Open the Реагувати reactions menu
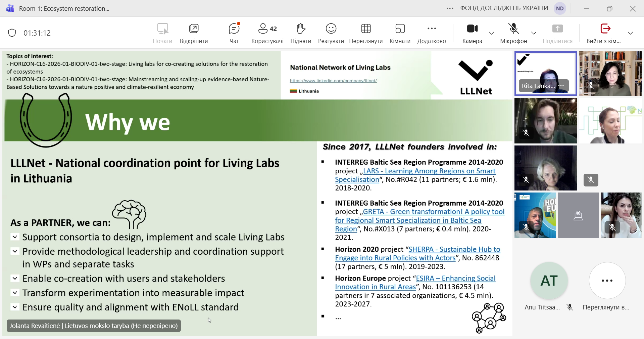This screenshot has height=339, width=644. [331, 33]
